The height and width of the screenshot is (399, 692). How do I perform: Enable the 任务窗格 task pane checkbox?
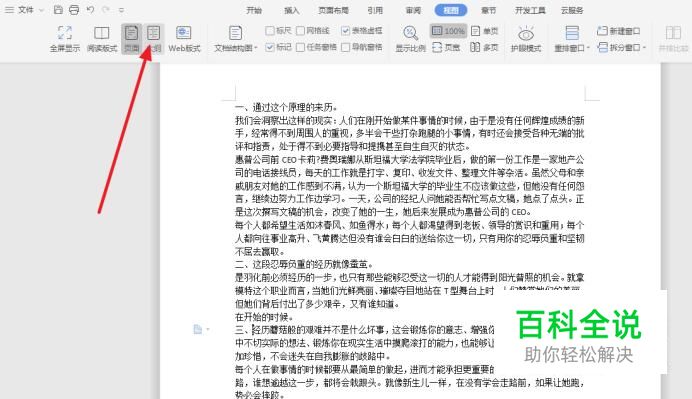coord(316,47)
